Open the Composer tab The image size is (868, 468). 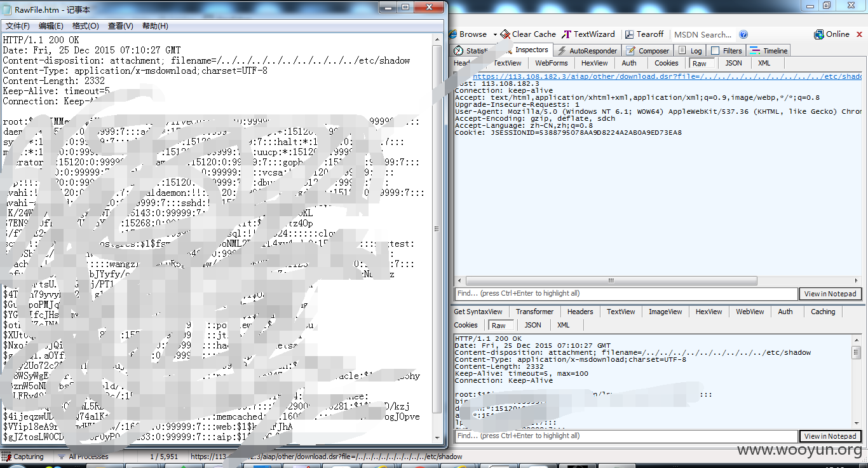(x=648, y=51)
